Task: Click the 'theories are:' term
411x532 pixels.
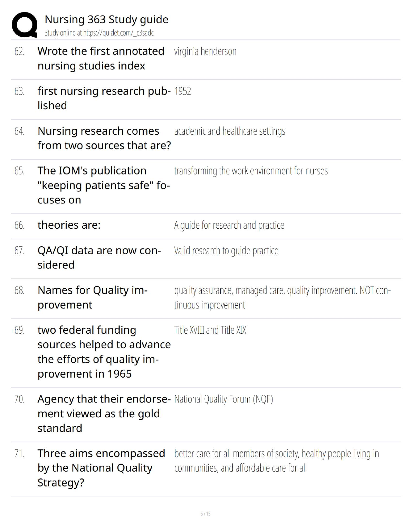Action: point(69,225)
